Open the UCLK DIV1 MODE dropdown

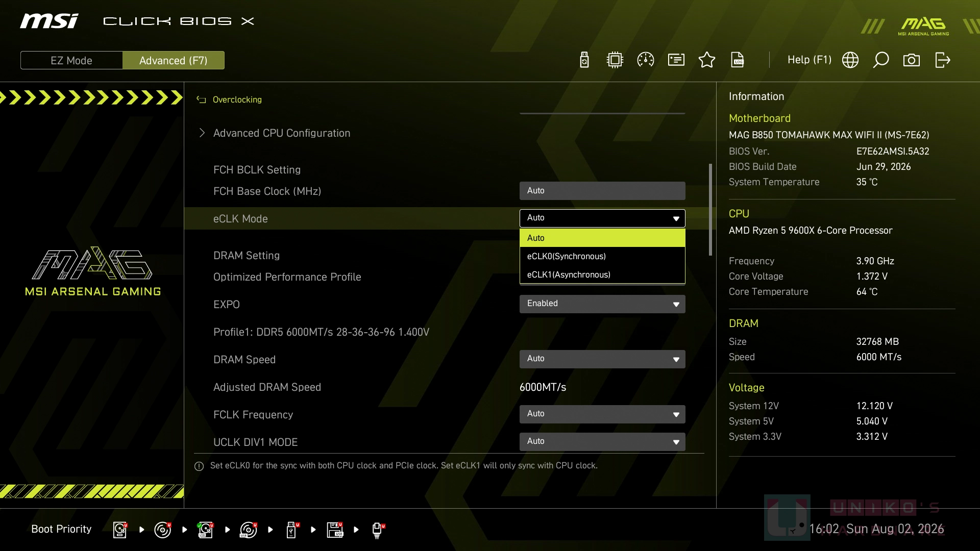click(602, 442)
